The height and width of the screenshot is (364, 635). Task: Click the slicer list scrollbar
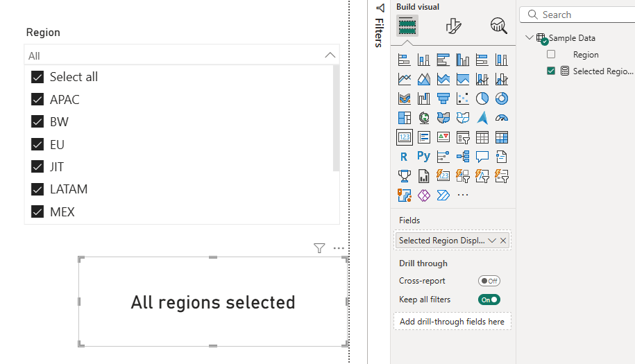click(x=336, y=118)
